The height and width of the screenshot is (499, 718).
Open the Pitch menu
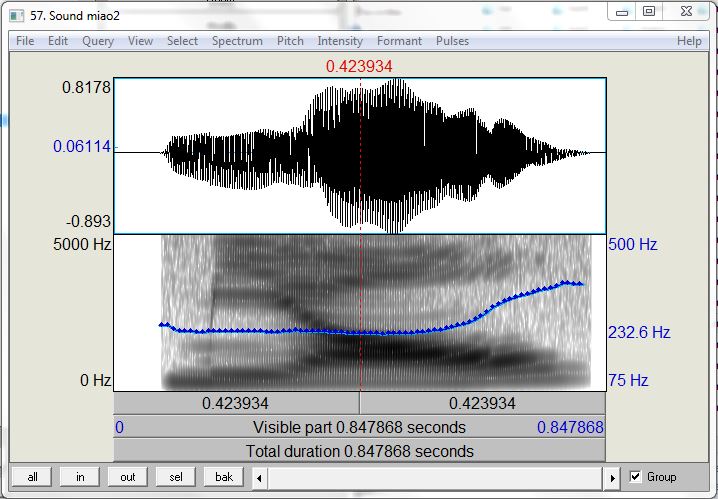click(x=290, y=41)
